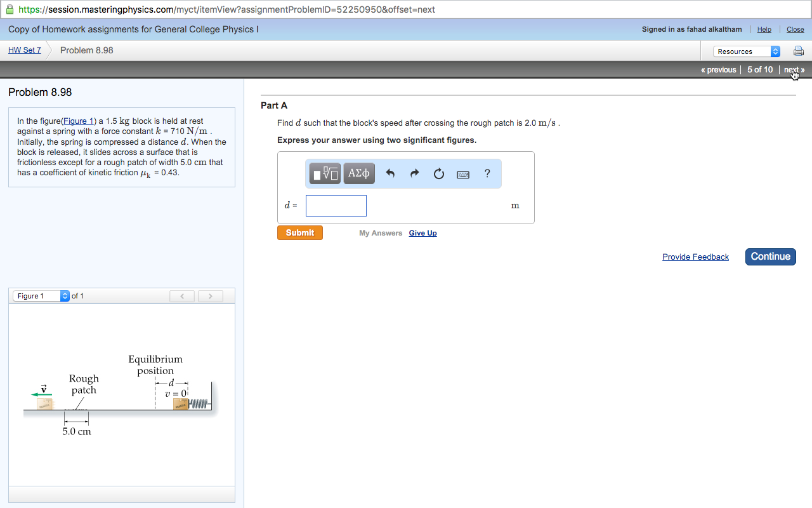Go to the next problem
Image resolution: width=812 pixels, height=508 pixels.
794,70
